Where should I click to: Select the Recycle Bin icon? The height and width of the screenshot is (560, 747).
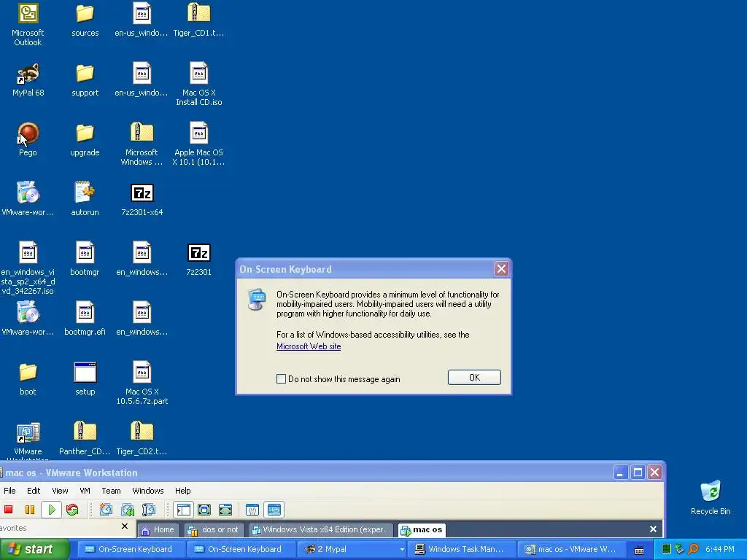point(711,498)
